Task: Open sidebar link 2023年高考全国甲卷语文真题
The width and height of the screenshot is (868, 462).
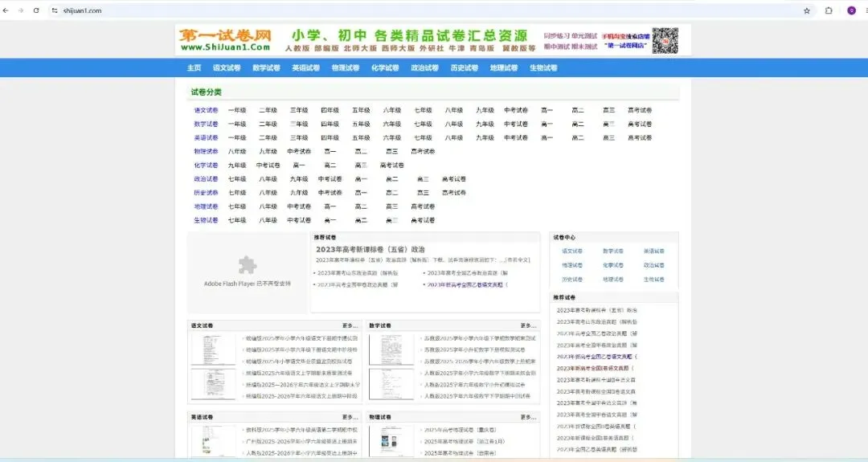Action: [596, 415]
